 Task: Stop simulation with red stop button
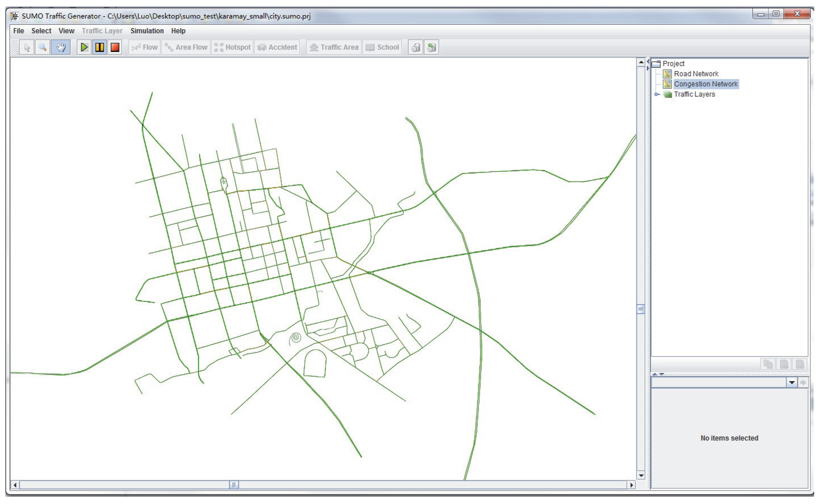pyautogui.click(x=115, y=47)
